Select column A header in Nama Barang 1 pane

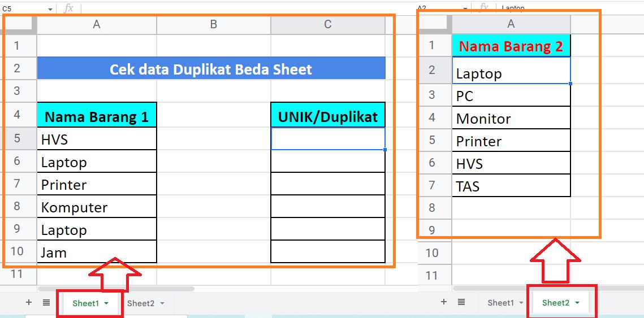(x=97, y=25)
